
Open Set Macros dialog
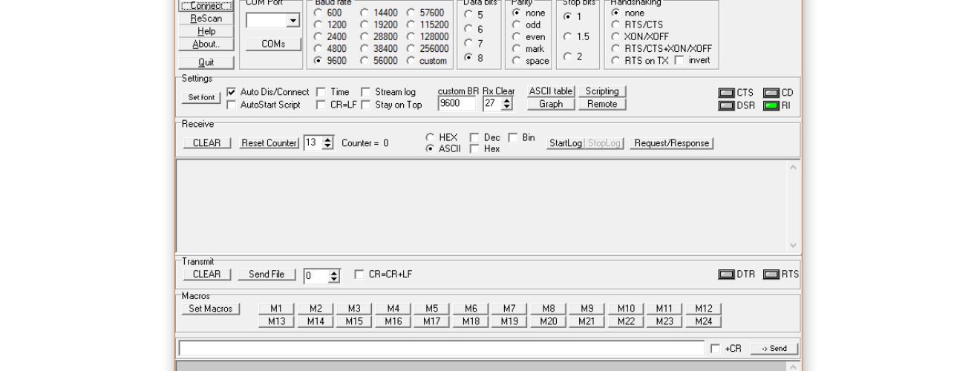tap(211, 309)
